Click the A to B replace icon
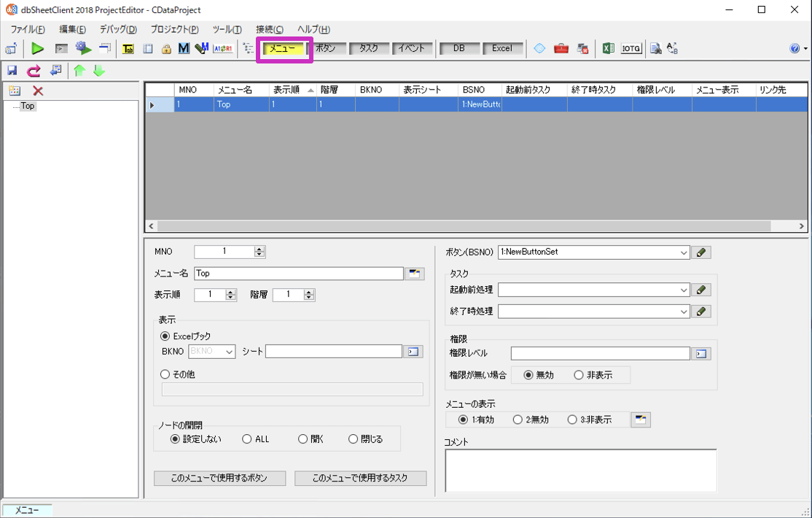 672,49
